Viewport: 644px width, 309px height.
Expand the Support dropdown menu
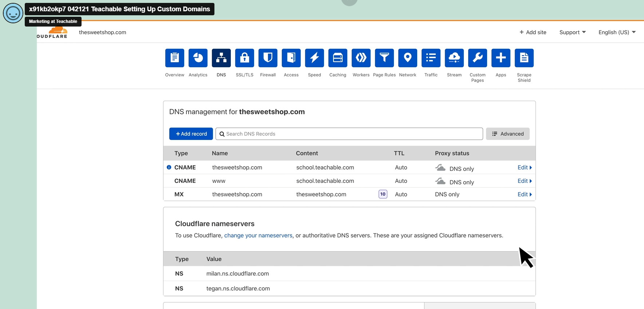click(x=572, y=32)
